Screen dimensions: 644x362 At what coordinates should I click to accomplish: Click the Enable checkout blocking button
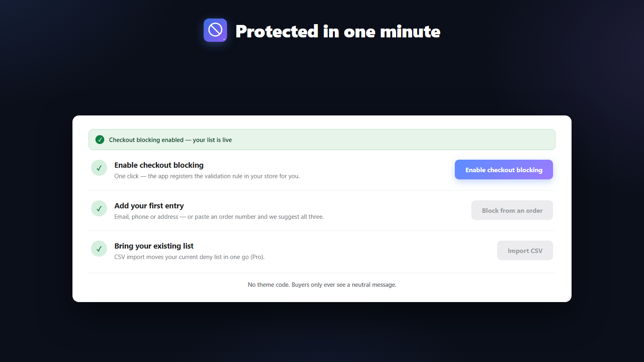504,170
